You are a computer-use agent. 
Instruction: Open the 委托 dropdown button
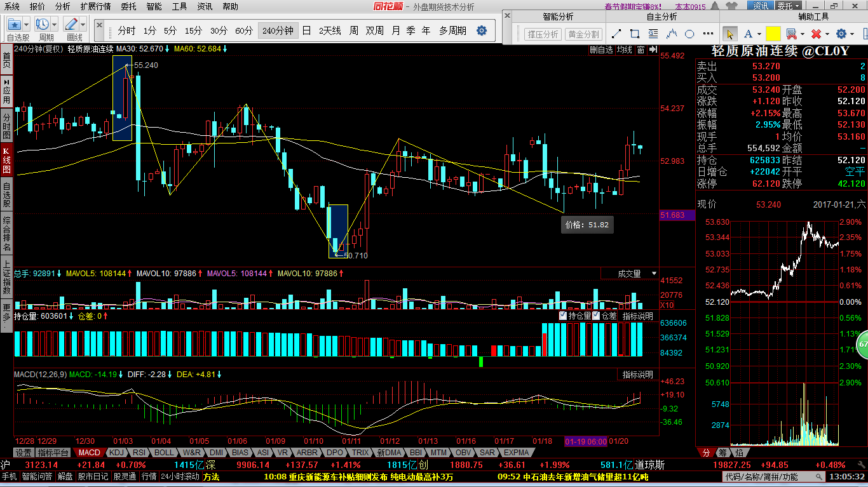tap(788, 6)
